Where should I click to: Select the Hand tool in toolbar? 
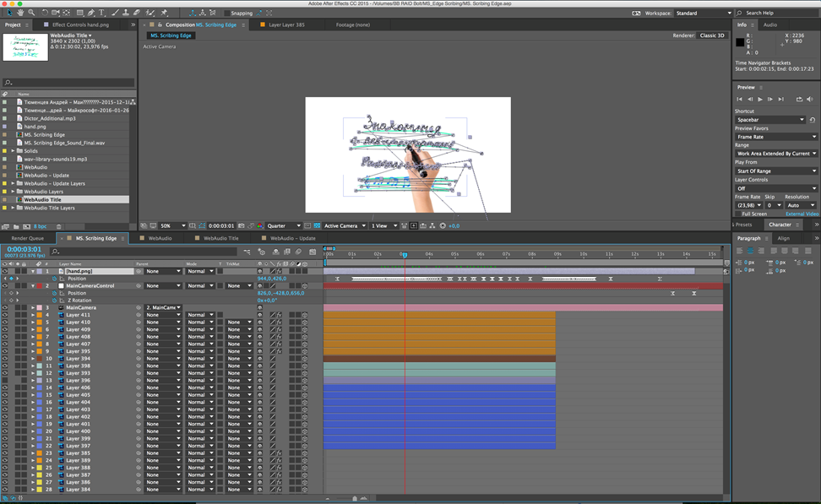tap(20, 13)
